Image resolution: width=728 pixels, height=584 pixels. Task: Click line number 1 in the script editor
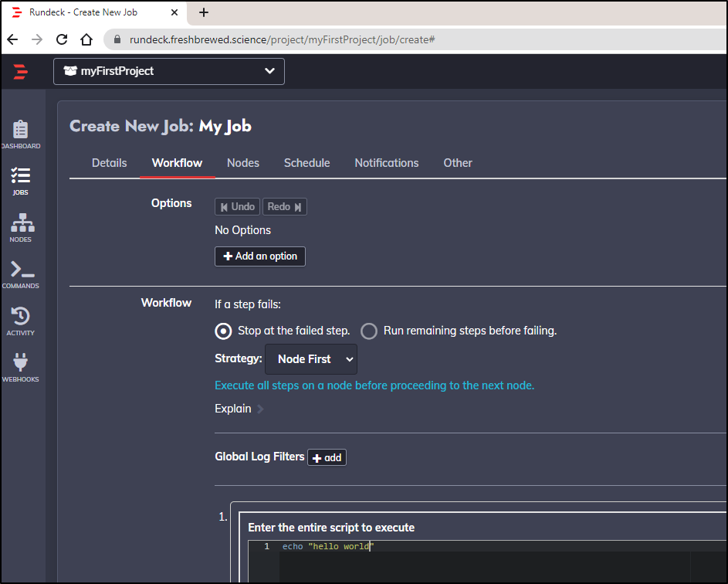266,546
